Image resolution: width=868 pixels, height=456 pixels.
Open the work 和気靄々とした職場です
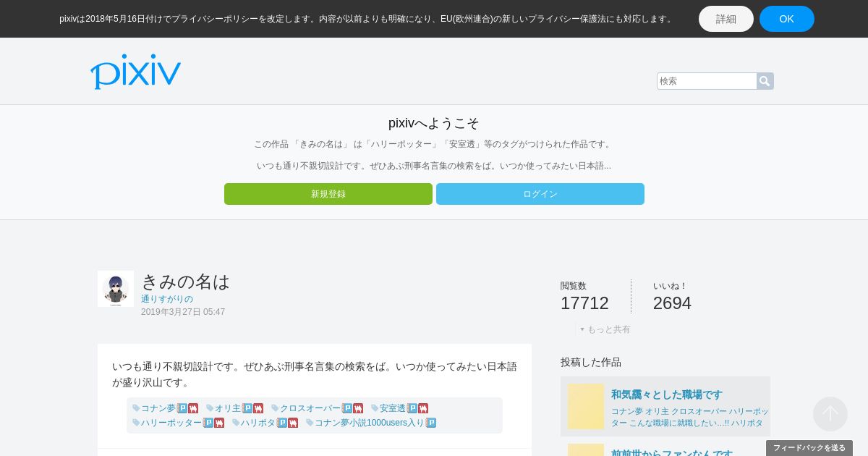pos(667,394)
